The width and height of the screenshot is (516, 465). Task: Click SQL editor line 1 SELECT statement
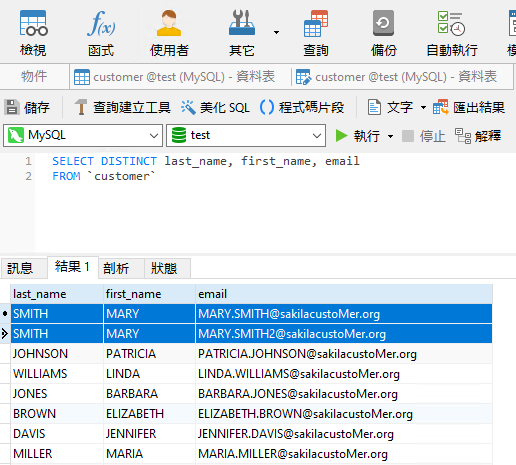click(x=206, y=161)
